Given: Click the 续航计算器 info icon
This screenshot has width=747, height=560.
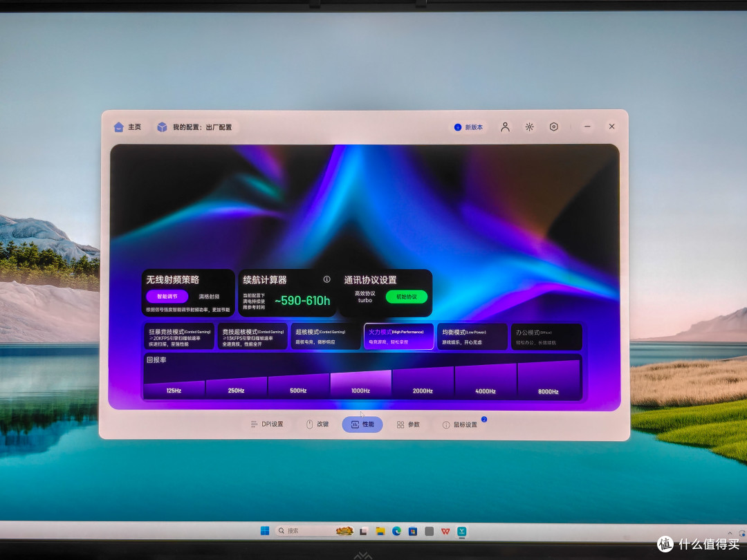Looking at the screenshot, I should tap(326, 279).
